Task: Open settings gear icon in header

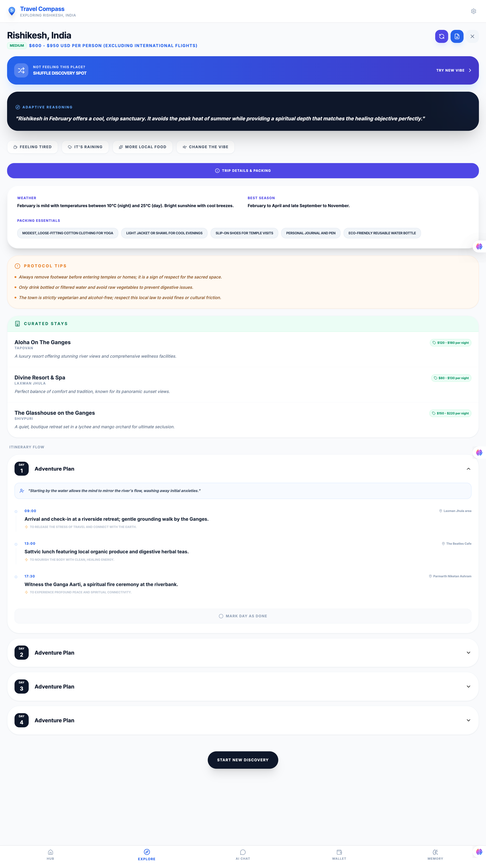Action: (x=473, y=11)
